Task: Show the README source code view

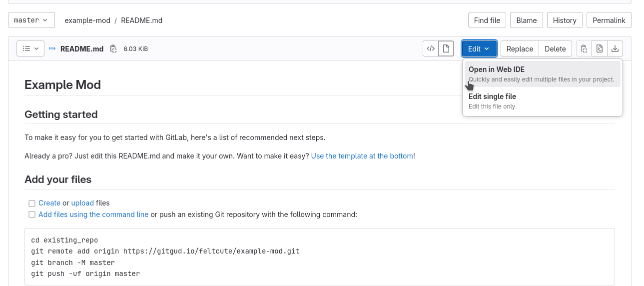Action: pyautogui.click(x=431, y=48)
